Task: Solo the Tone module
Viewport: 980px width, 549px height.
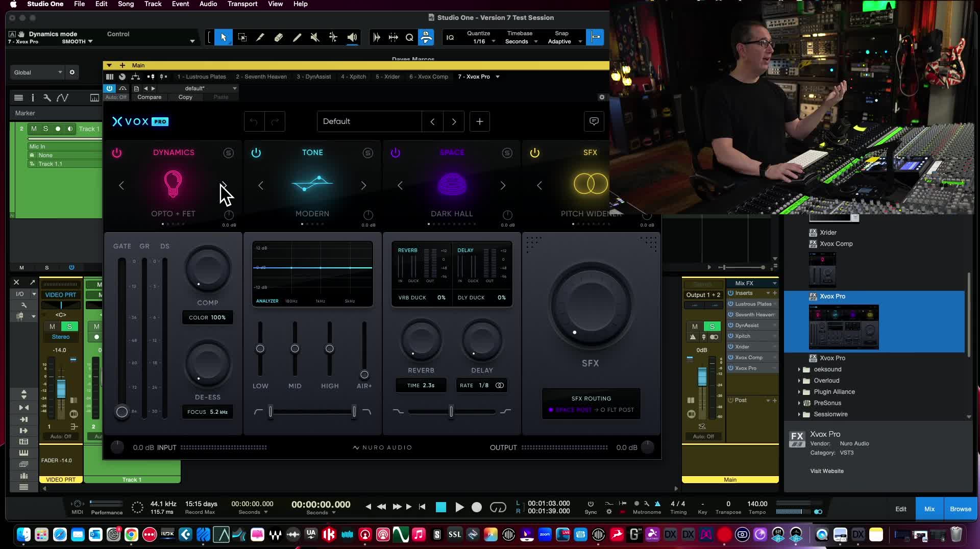Action: 368,153
